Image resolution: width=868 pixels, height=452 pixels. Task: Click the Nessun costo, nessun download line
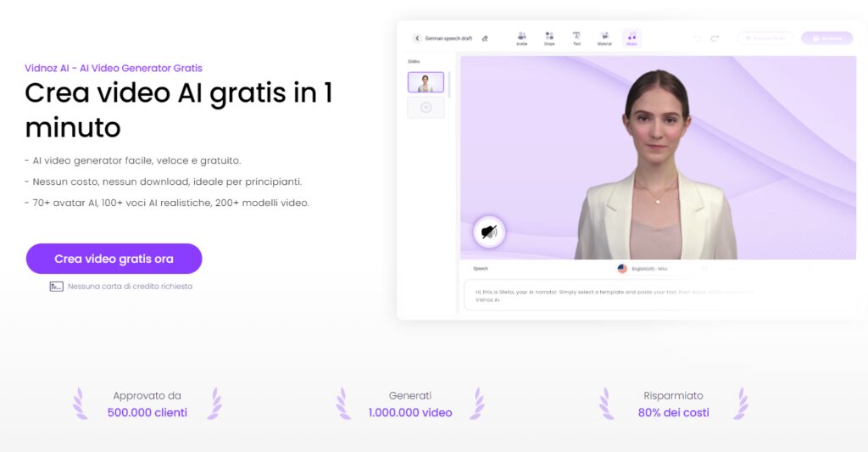tap(164, 181)
